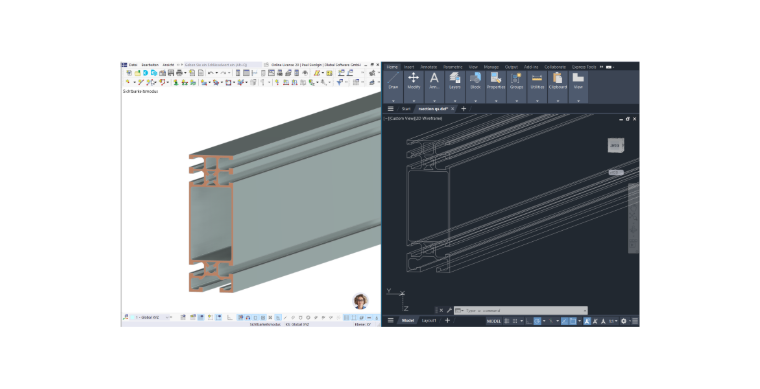Click the application logo icon in left window
This screenshot has width=760, height=389.
pos(124,64)
